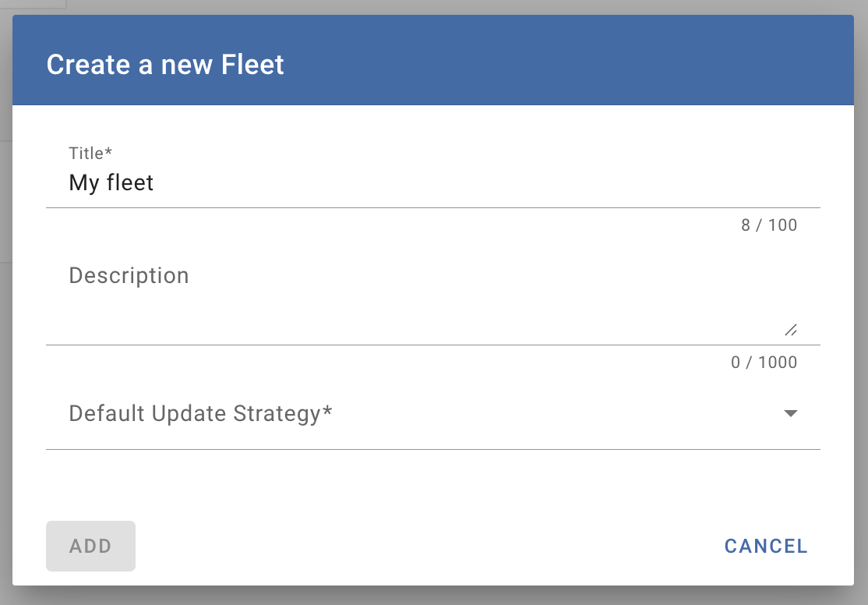Click the underline below the Title field
868x605 pixels.
click(433, 208)
